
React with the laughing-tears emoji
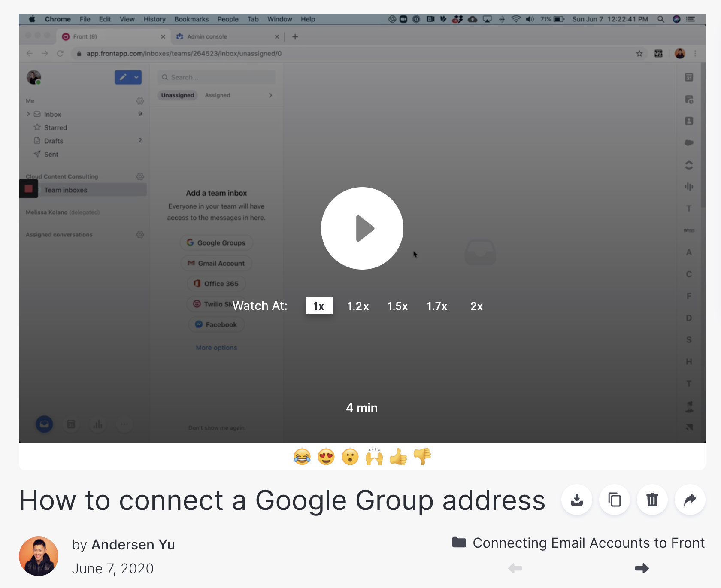click(x=302, y=457)
